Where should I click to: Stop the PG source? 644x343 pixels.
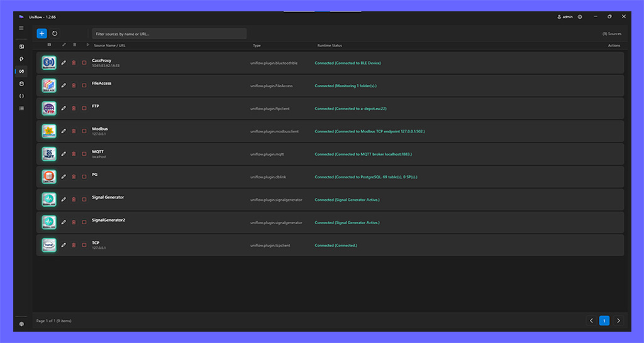tap(84, 177)
